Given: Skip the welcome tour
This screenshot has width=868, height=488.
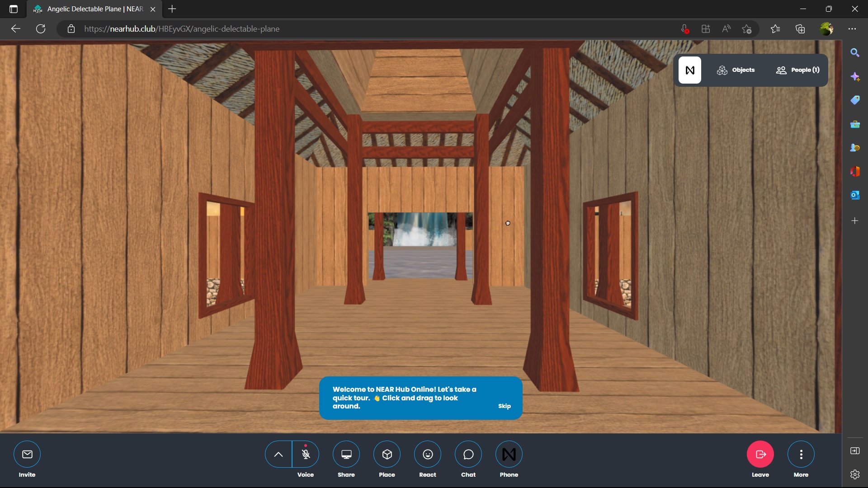Looking at the screenshot, I should 505,406.
